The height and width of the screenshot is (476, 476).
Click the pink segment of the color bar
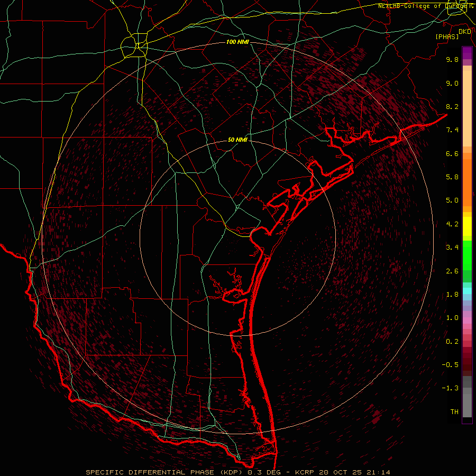pos(467,321)
